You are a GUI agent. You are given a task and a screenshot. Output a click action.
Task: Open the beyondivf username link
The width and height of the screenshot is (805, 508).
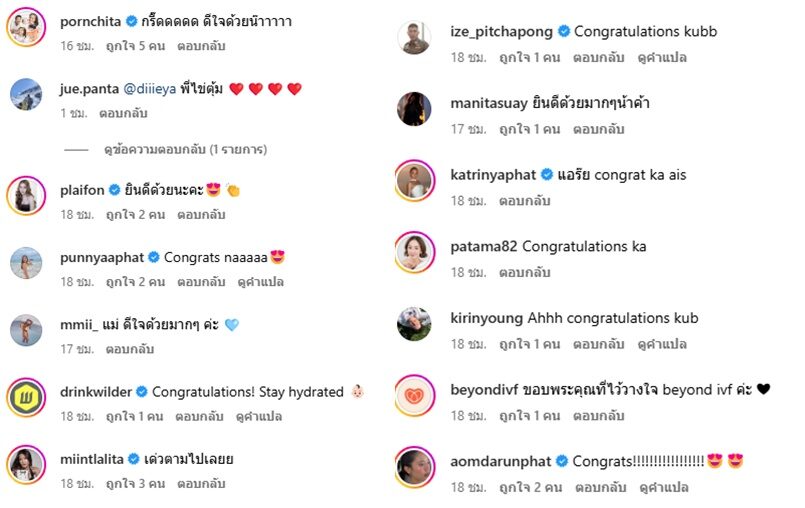(484, 390)
